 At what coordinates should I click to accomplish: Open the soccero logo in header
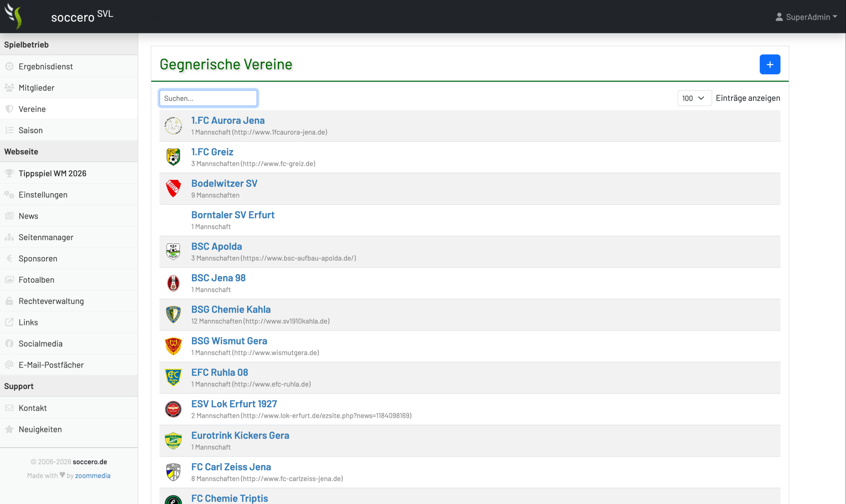point(14,16)
